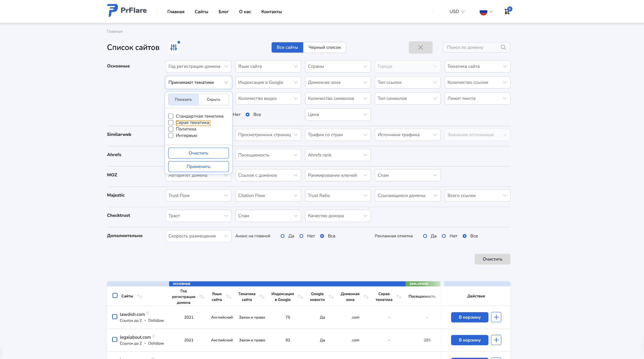Go to Главная in top menu
This screenshot has height=359, width=644.
176,12
